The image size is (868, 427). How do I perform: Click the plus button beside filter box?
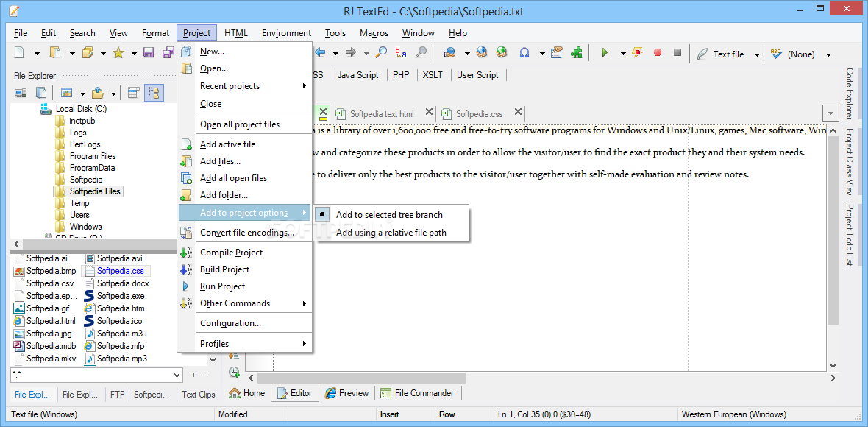point(193,375)
